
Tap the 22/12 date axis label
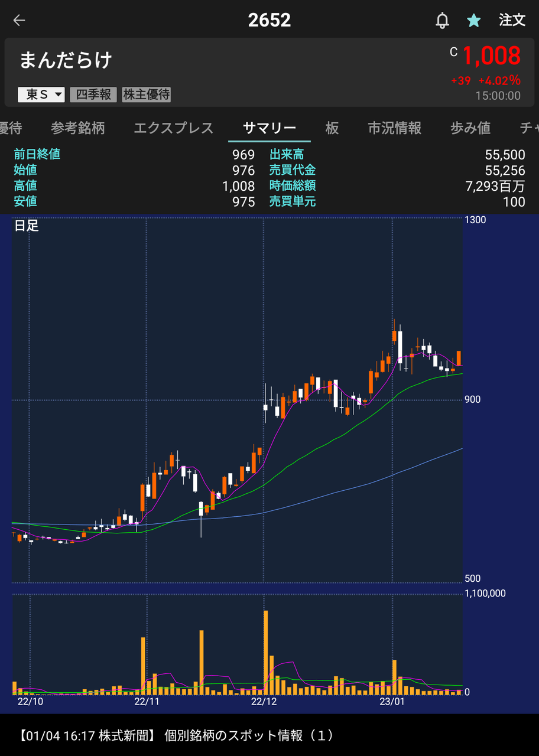(x=264, y=702)
